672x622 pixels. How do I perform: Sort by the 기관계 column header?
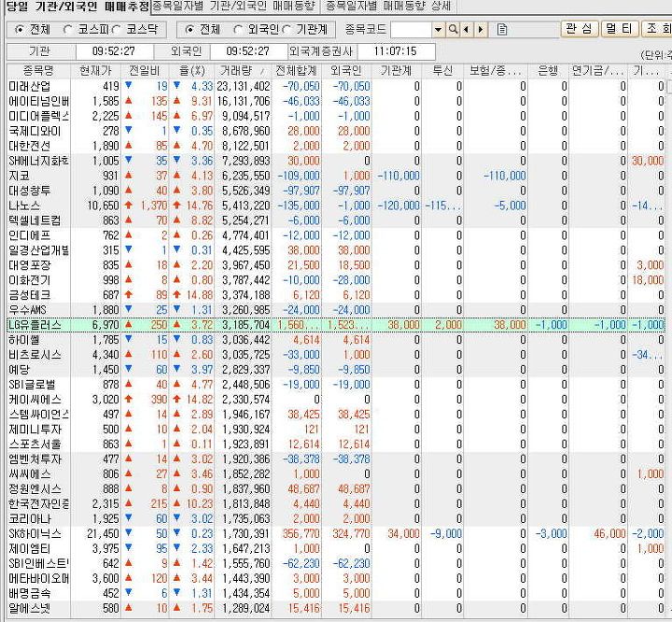click(397, 71)
